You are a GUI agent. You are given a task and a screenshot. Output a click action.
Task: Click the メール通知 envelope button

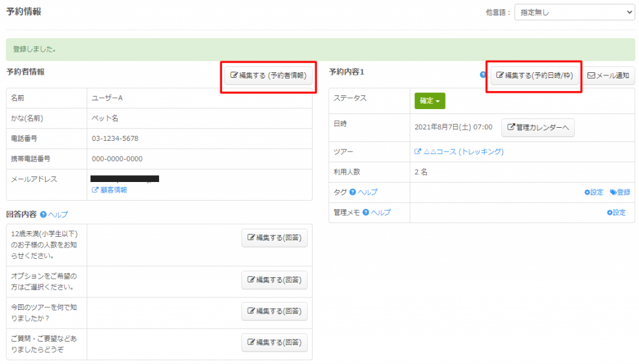[608, 75]
